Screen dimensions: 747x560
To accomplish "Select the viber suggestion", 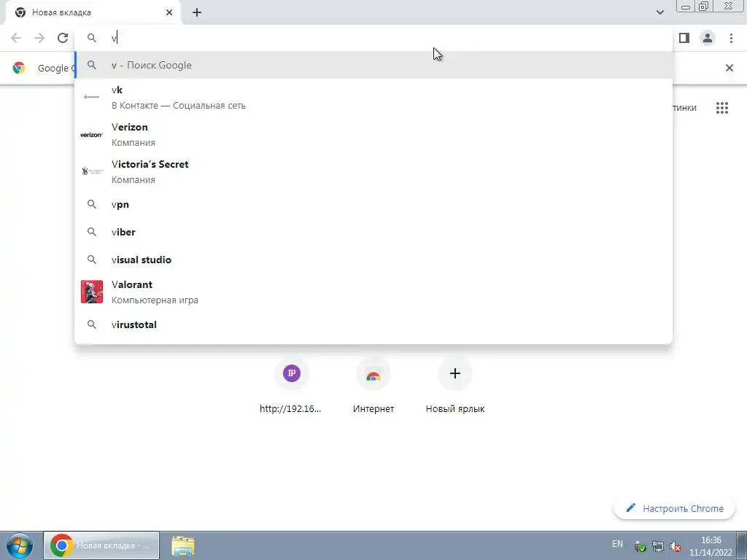I will tap(373, 232).
